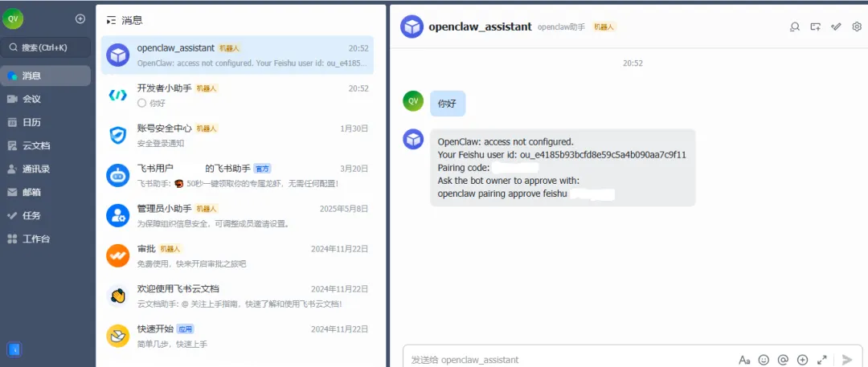Click the bot avatar beside OpenClaw message
Viewport: 868px width, 367px height.
[x=413, y=139]
